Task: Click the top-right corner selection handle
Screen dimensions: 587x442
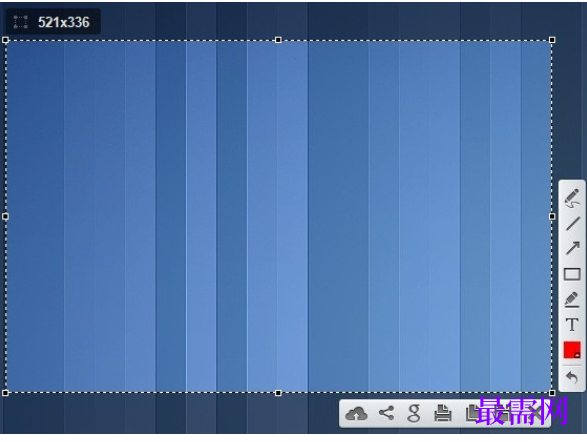Action: (x=552, y=40)
